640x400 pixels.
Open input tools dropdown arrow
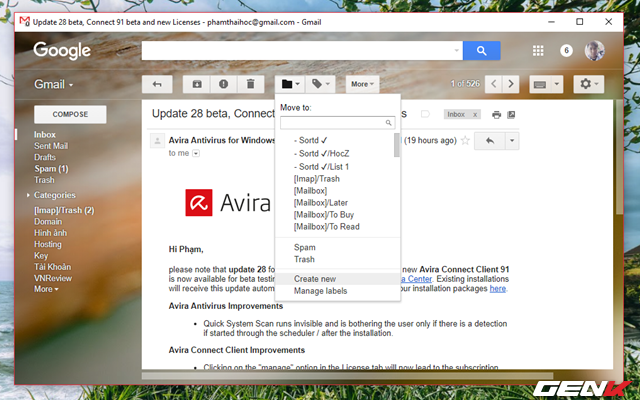tap(556, 84)
